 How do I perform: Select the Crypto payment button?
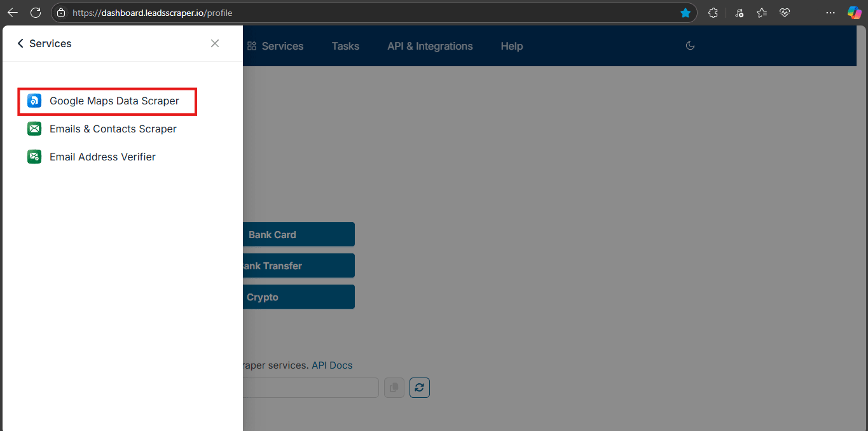pyautogui.click(x=298, y=297)
